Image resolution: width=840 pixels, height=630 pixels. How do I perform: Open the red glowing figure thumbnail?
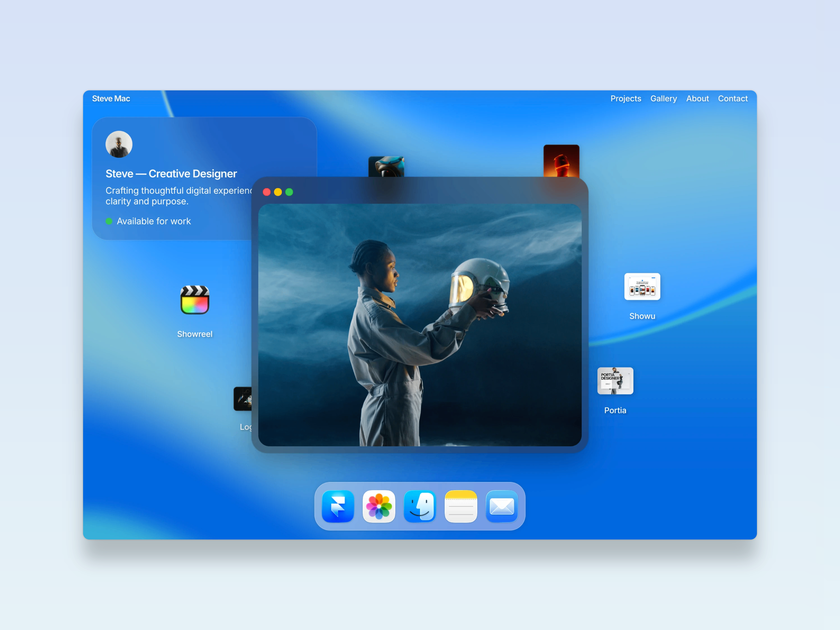(x=561, y=161)
